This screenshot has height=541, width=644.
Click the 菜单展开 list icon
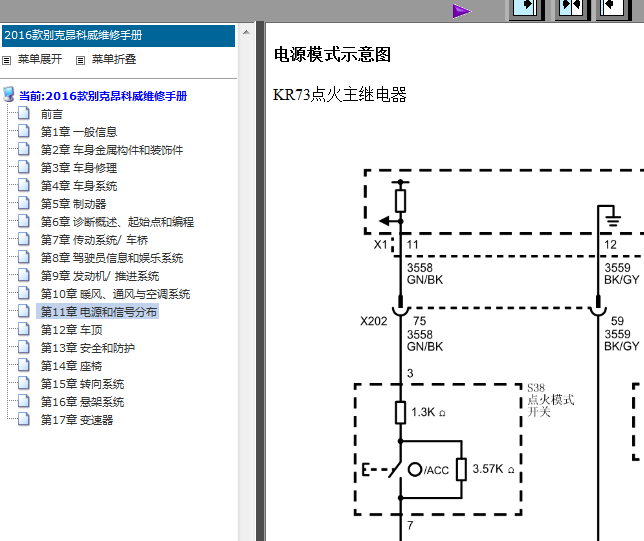coord(6,60)
